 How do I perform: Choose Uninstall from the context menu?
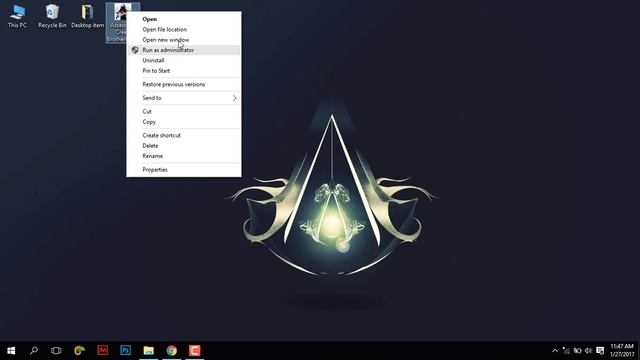pos(183,60)
